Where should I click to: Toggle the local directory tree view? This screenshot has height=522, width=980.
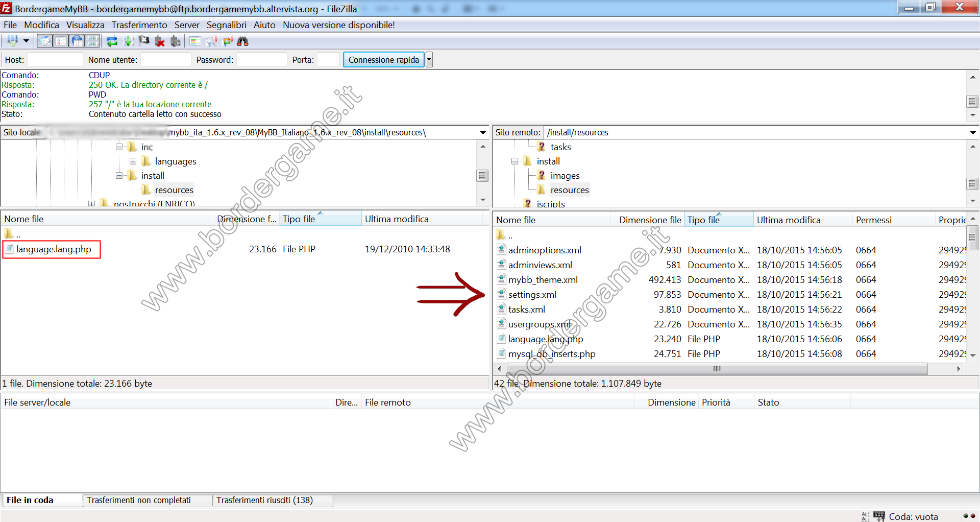pos(61,41)
